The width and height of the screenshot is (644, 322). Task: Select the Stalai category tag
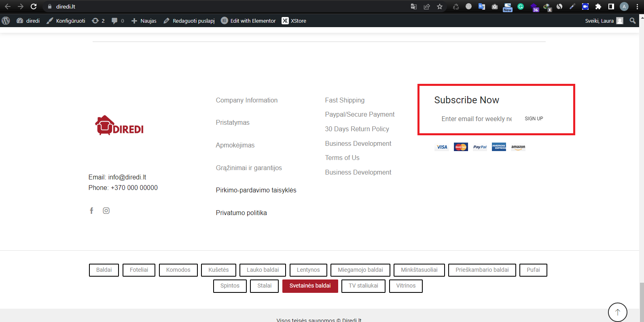click(x=264, y=286)
